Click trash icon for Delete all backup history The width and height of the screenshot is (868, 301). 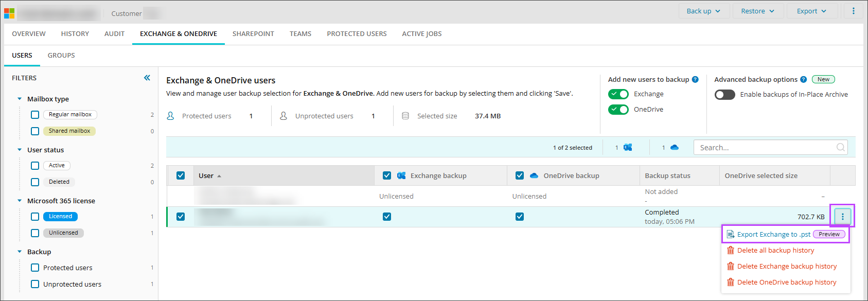tap(731, 251)
